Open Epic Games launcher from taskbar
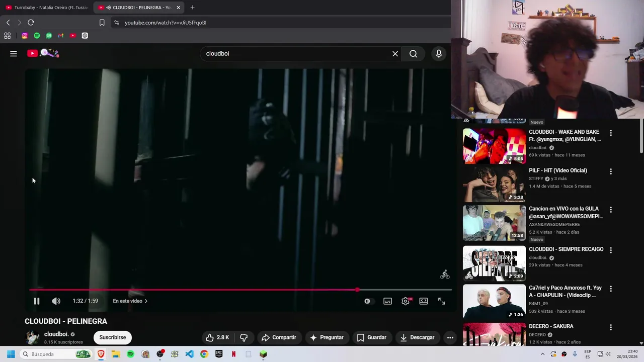 point(219,354)
